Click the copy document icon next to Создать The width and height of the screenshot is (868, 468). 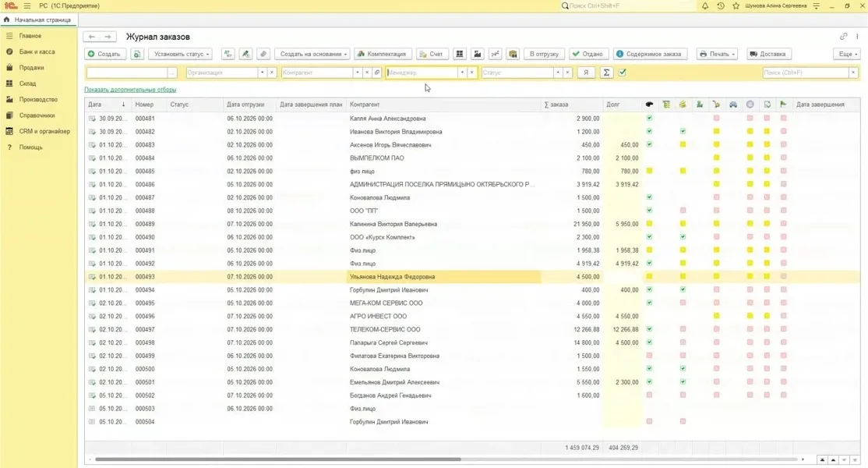tap(136, 54)
